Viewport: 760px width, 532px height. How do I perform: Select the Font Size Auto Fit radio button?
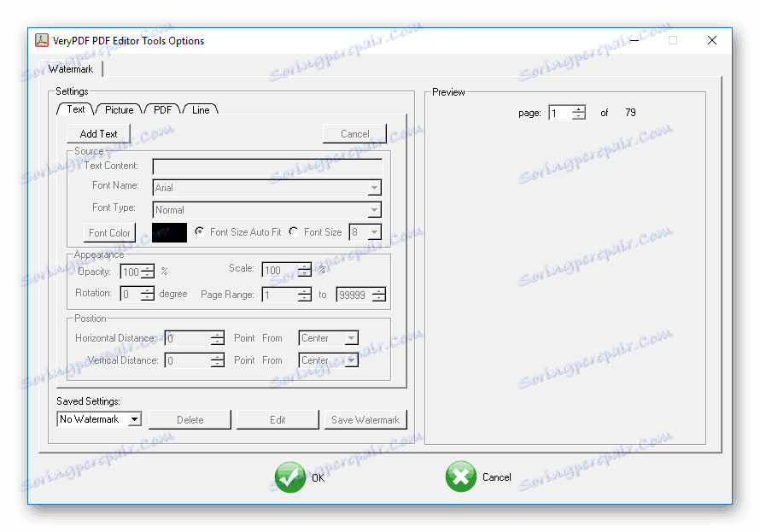click(x=199, y=231)
